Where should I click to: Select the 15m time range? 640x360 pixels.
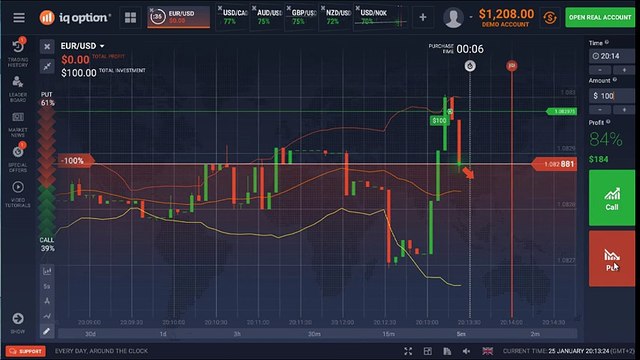click(388, 334)
